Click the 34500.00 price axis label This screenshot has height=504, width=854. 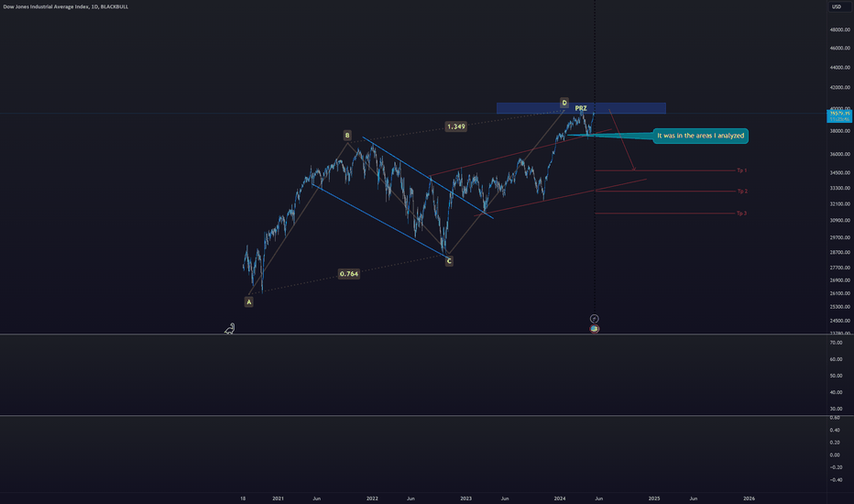click(840, 172)
